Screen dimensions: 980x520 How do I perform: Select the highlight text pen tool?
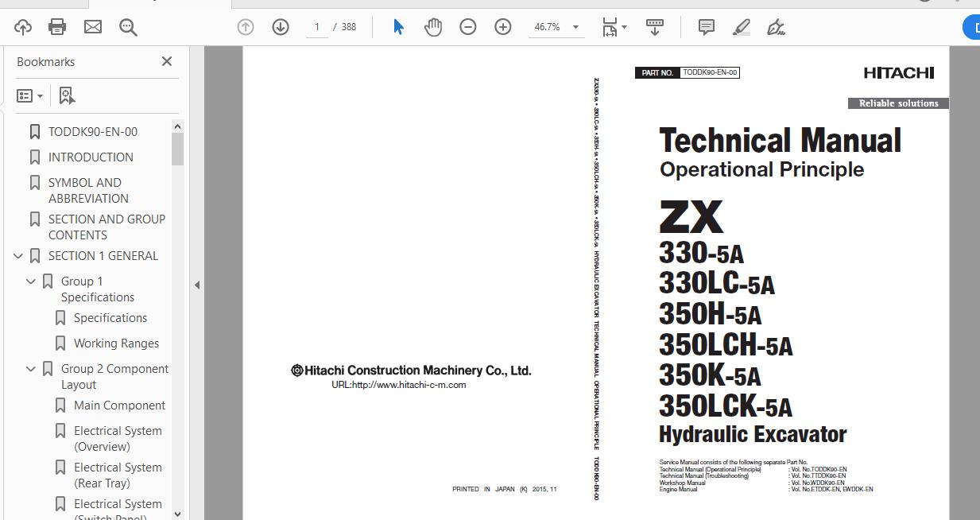(x=741, y=27)
